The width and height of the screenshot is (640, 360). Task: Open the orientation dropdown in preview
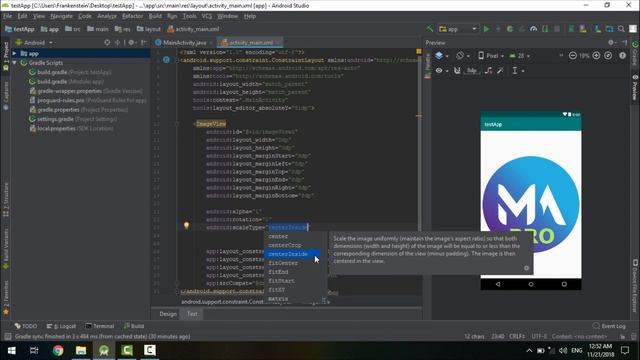pyautogui.click(x=463, y=56)
